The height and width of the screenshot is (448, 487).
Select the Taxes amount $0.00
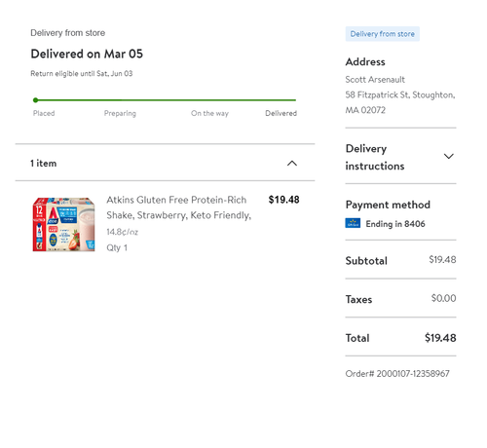point(443,298)
